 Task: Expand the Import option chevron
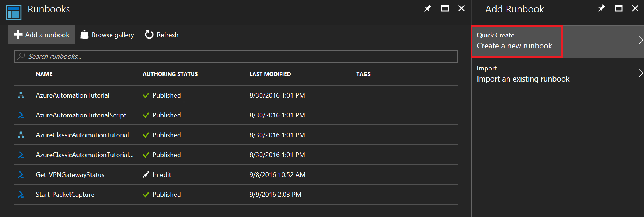click(640, 73)
